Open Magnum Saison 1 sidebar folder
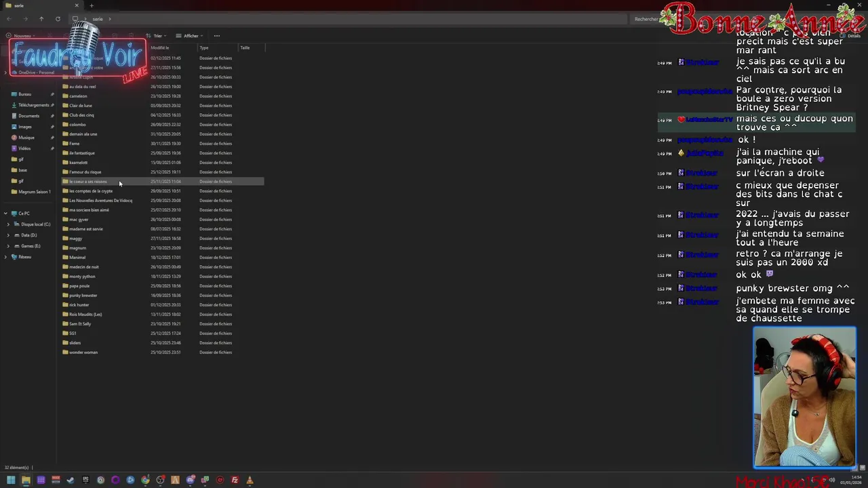 [34, 192]
